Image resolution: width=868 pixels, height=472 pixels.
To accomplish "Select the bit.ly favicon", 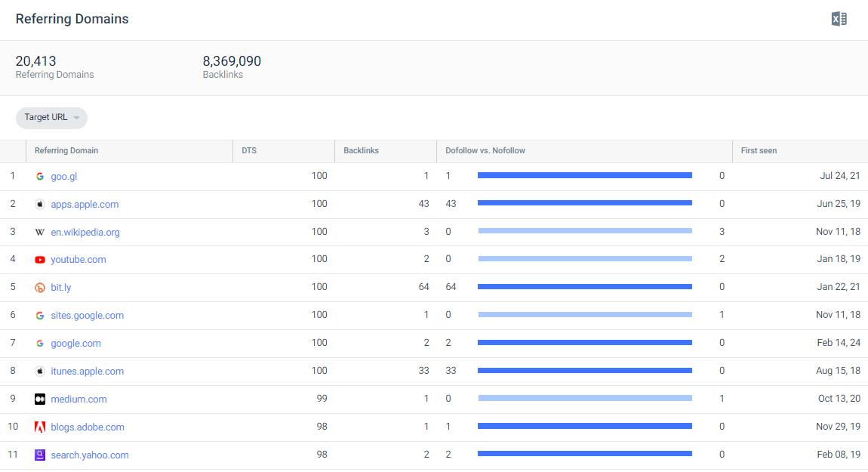I will [x=39, y=287].
